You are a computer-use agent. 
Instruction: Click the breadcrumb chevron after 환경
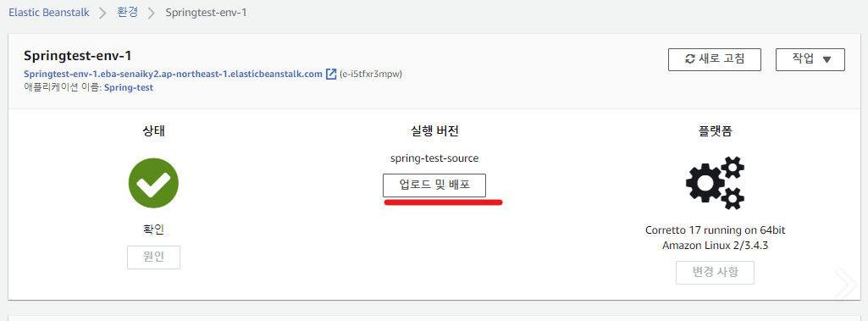[x=151, y=14]
